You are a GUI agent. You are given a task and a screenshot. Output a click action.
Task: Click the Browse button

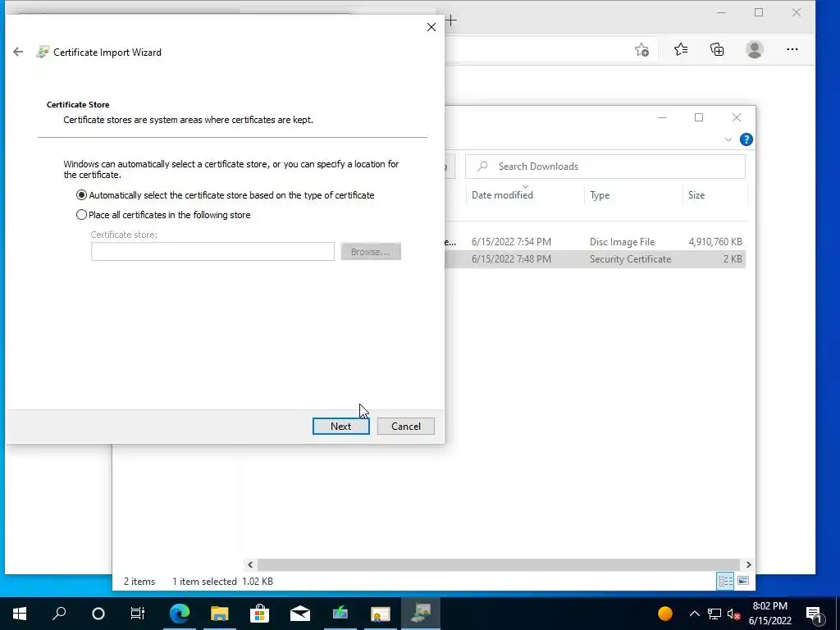371,251
